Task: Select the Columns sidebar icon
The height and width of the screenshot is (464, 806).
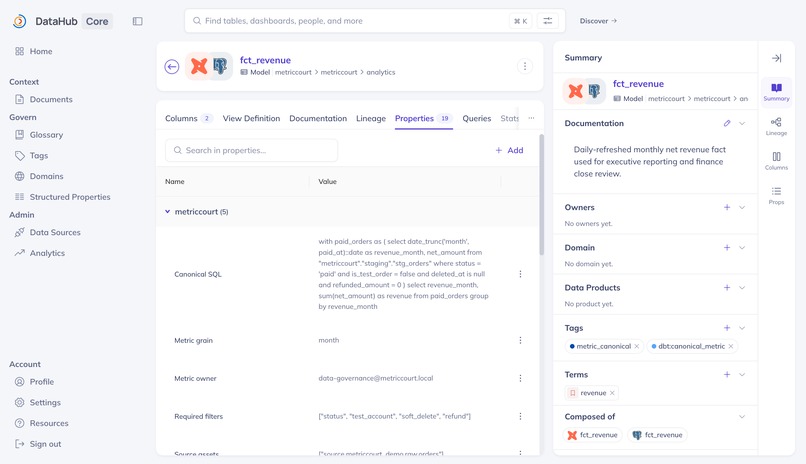Action: point(776,160)
